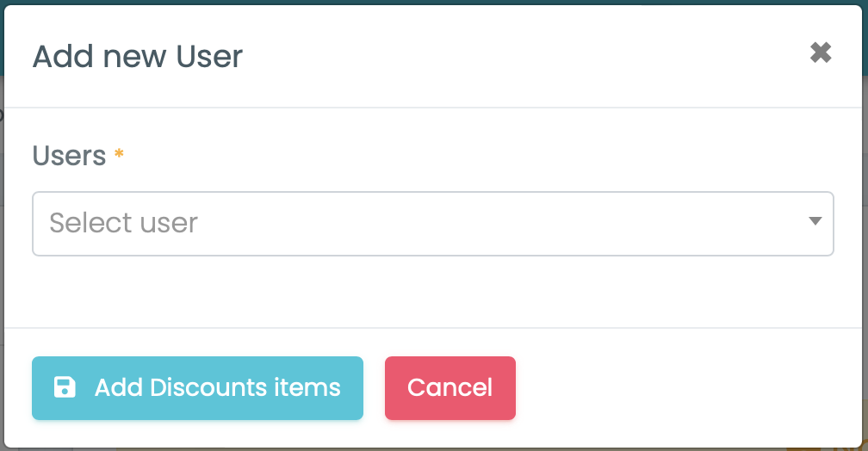The width and height of the screenshot is (868, 451).
Task: Click the Add new User title
Action: [138, 57]
